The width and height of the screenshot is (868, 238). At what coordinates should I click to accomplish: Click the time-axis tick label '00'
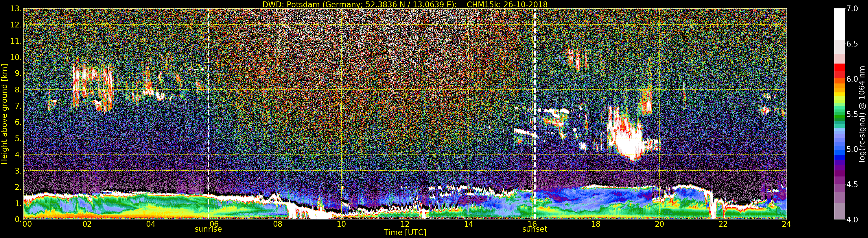coord(27,224)
